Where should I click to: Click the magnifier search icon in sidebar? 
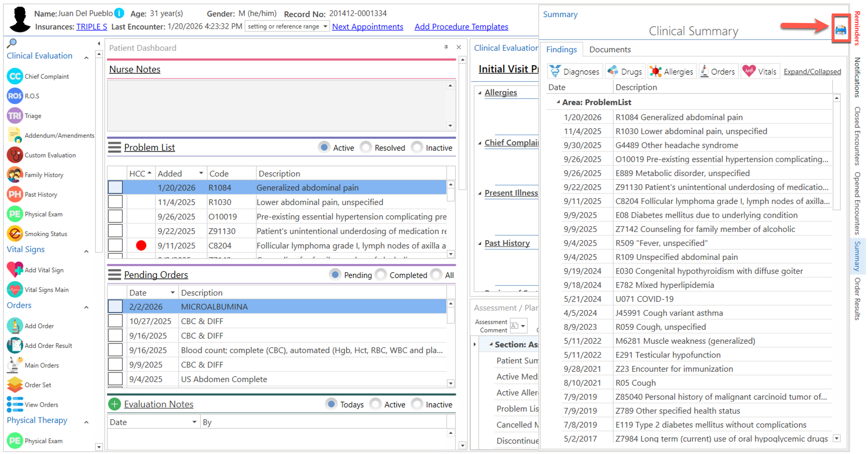tap(12, 43)
